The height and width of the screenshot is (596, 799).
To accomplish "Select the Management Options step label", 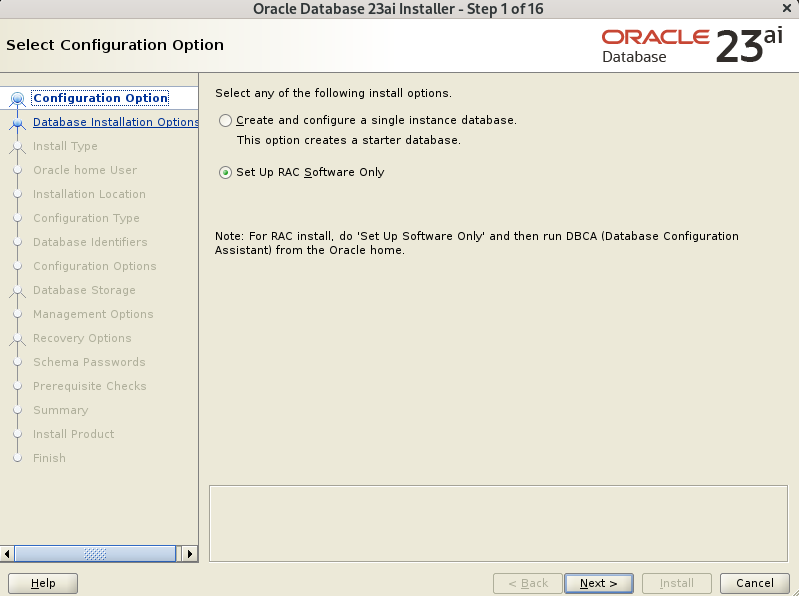I will (93, 314).
